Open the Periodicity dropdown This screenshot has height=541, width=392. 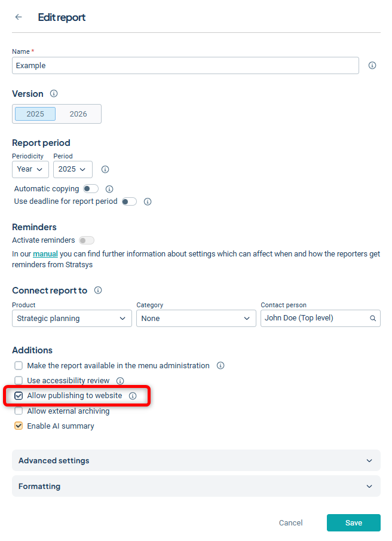tap(30, 169)
